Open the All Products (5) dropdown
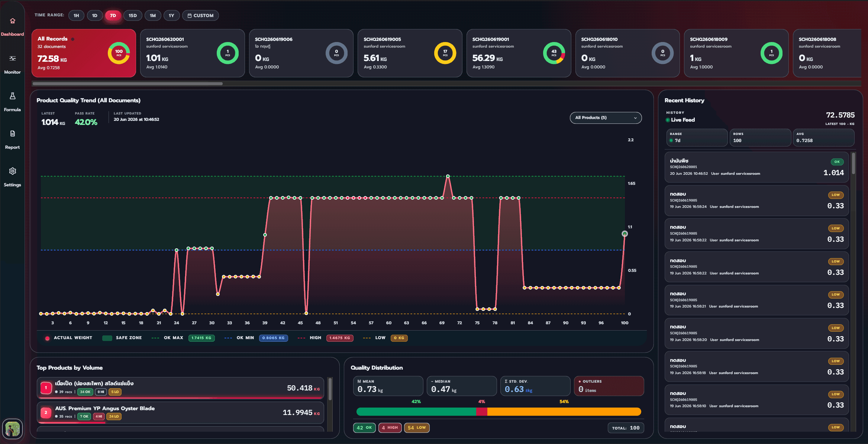 (x=606, y=118)
